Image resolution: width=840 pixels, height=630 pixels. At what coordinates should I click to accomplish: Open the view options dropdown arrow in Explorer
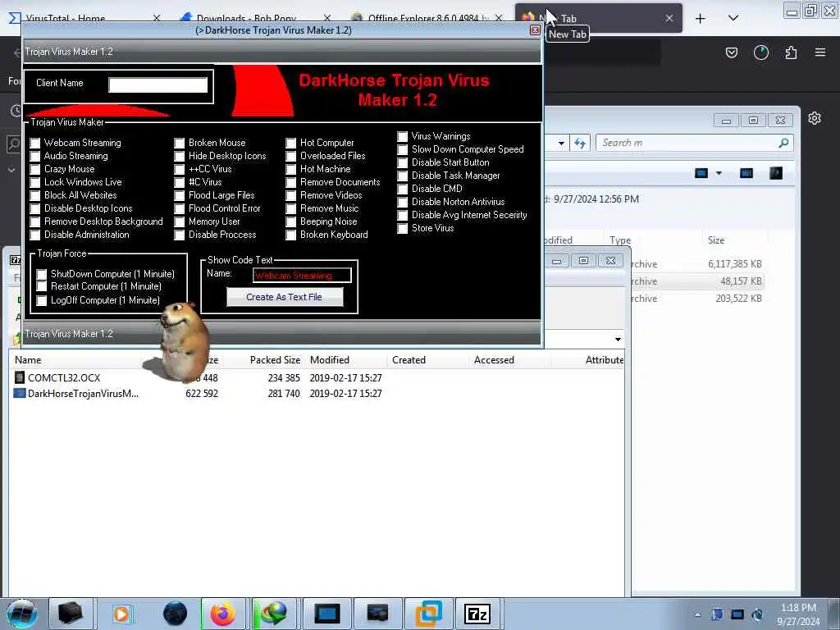pyautogui.click(x=719, y=173)
